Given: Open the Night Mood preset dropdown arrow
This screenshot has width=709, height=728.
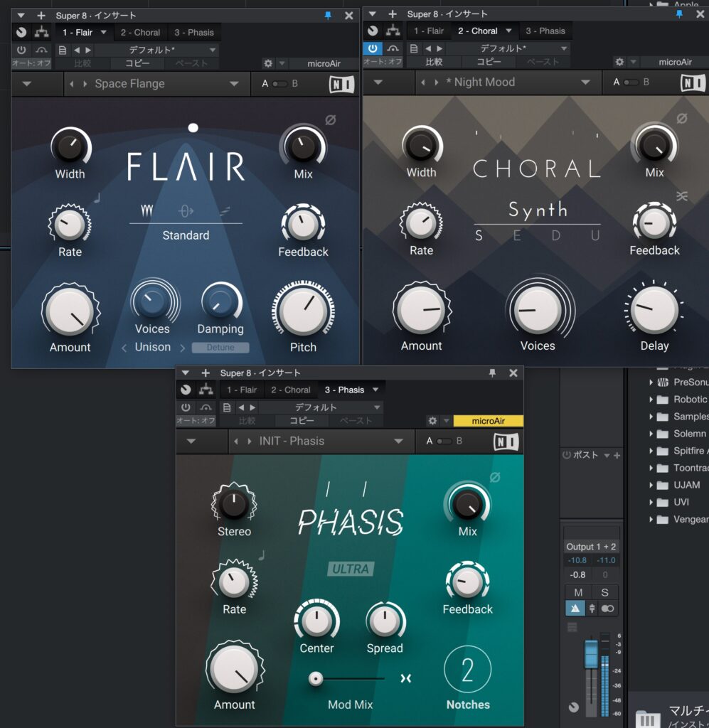Looking at the screenshot, I should [585, 82].
